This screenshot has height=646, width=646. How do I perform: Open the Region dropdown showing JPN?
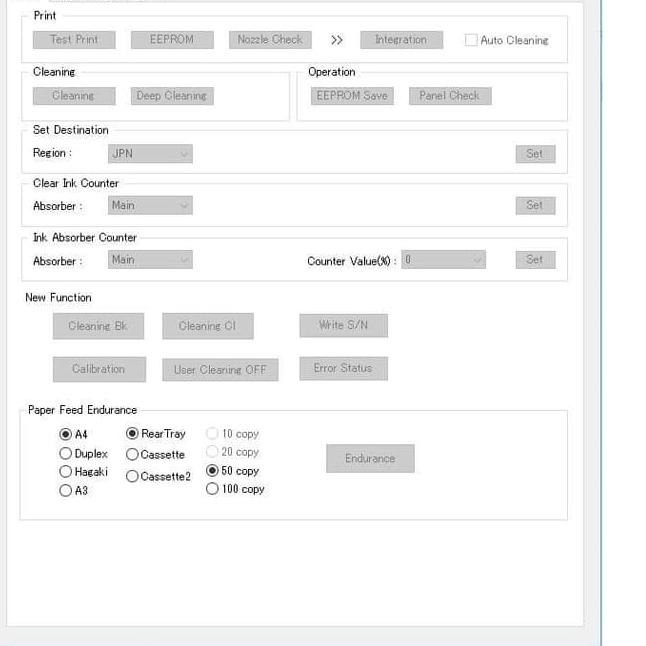[150, 154]
